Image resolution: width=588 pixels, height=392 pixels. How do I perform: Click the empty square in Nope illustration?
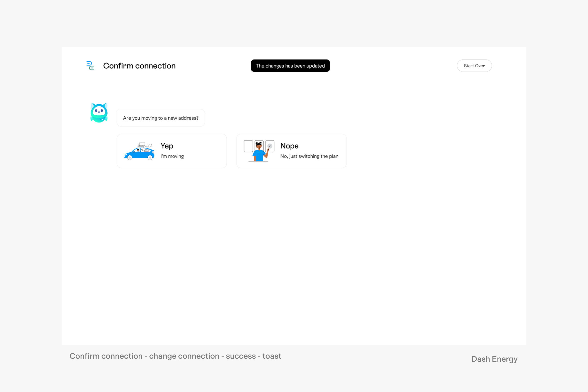(248, 146)
